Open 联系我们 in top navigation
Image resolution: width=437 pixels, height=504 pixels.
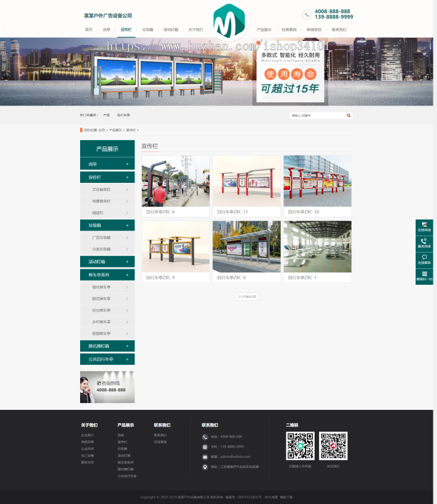(339, 30)
